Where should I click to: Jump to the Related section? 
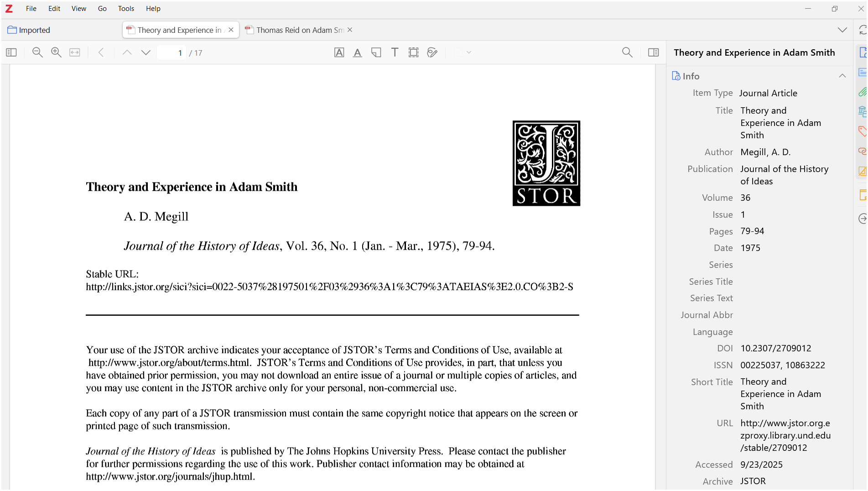(x=863, y=151)
